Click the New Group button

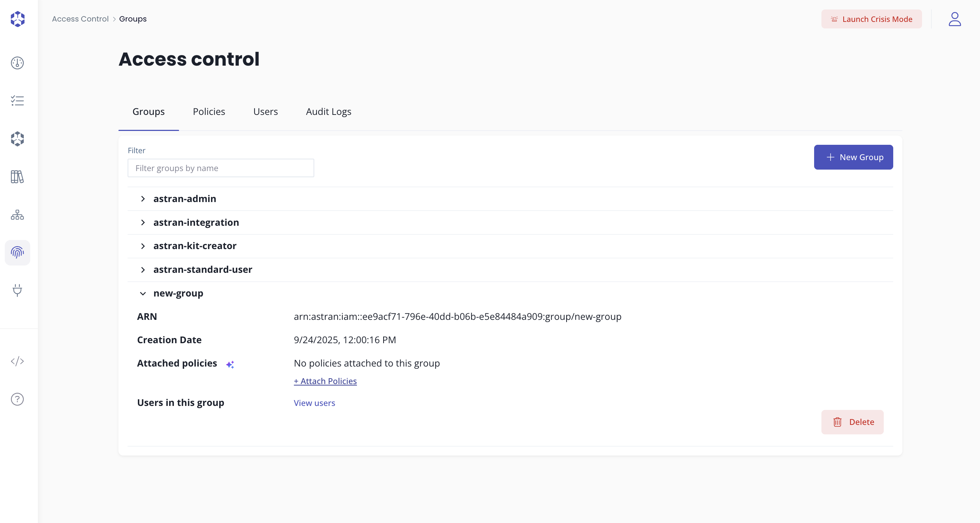(853, 157)
